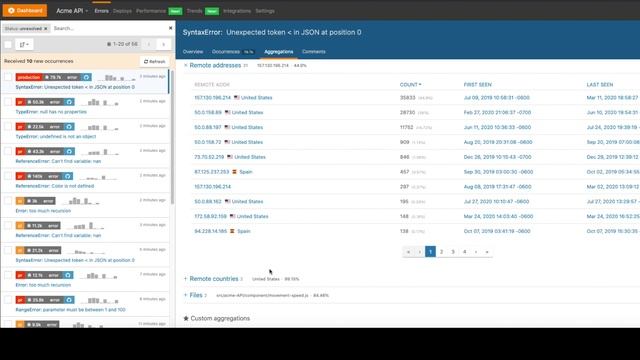Click GitHub icon on 'null has no properties' row
This screenshot has width=640, height=360.
click(x=69, y=102)
